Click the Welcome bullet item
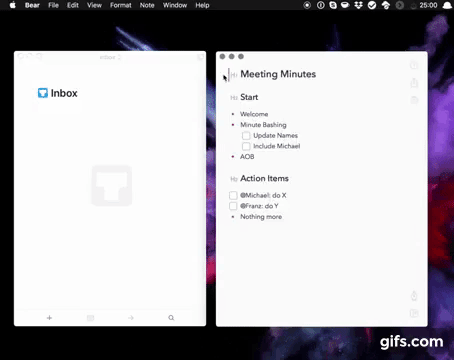The height and width of the screenshot is (360, 454). [254, 114]
